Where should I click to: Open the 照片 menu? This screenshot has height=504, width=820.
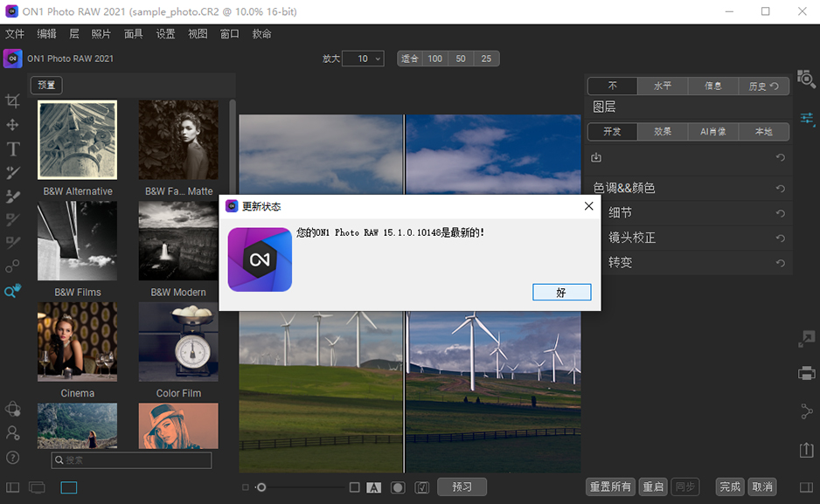[x=101, y=34]
